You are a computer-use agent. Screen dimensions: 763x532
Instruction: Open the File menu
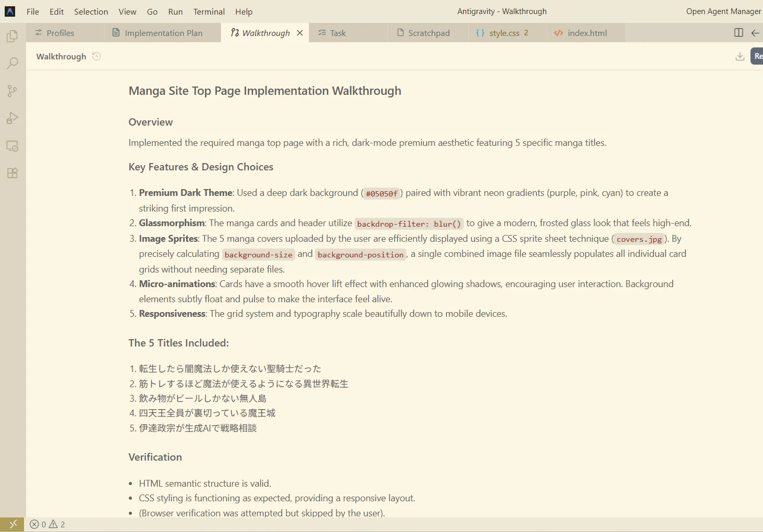click(33, 11)
